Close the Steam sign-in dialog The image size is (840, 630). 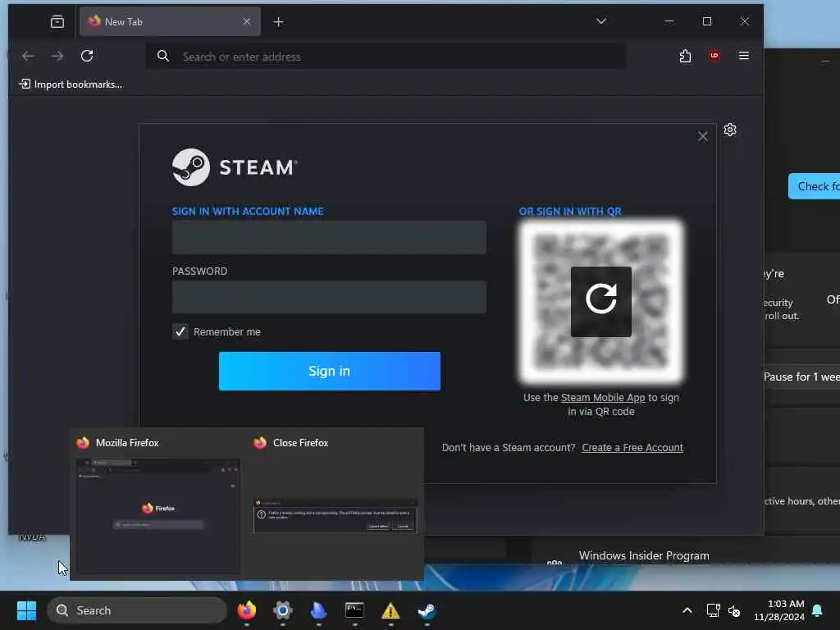tap(702, 137)
